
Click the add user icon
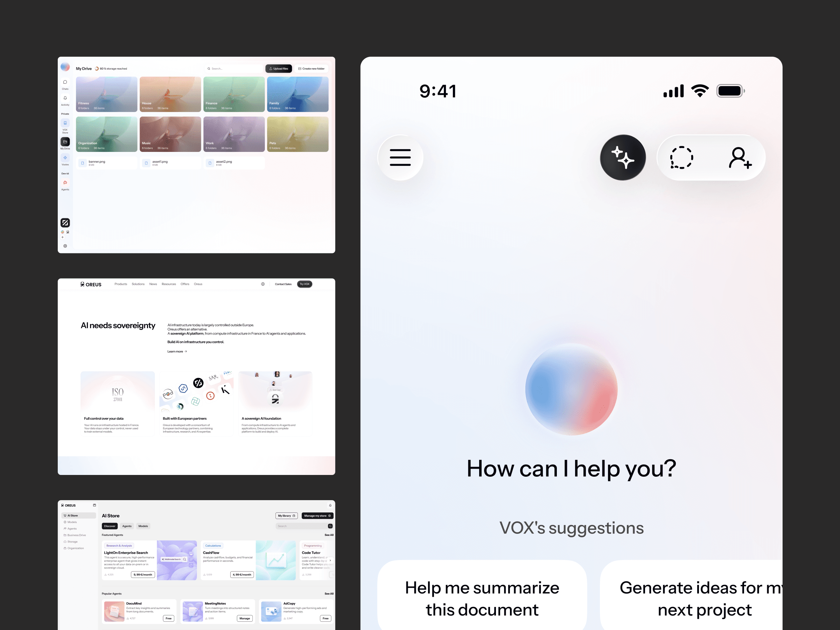coord(740,157)
